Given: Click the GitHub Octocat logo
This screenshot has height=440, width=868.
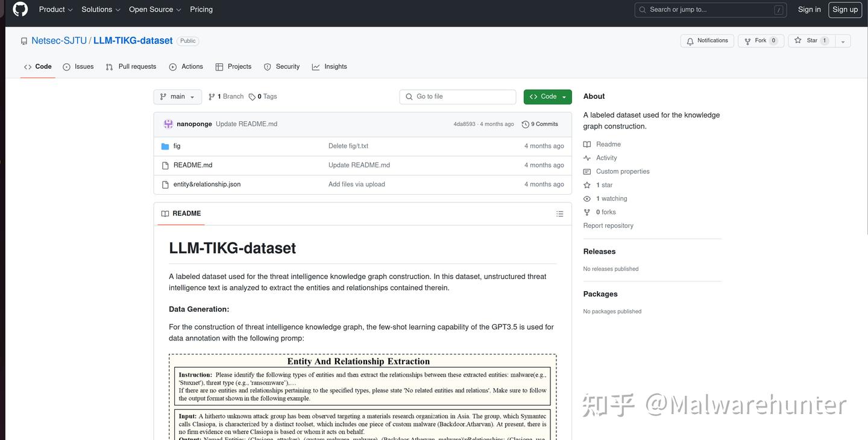Looking at the screenshot, I should point(19,9).
